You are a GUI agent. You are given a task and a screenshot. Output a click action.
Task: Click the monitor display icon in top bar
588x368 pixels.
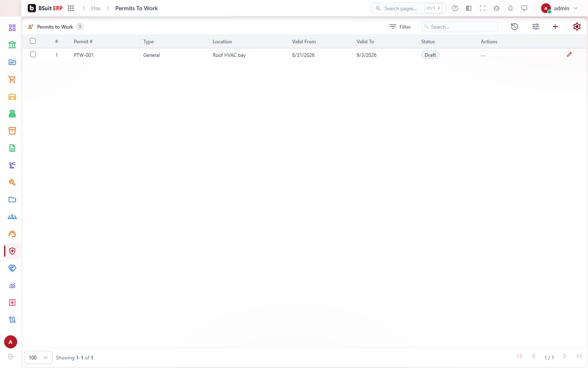pyautogui.click(x=524, y=8)
